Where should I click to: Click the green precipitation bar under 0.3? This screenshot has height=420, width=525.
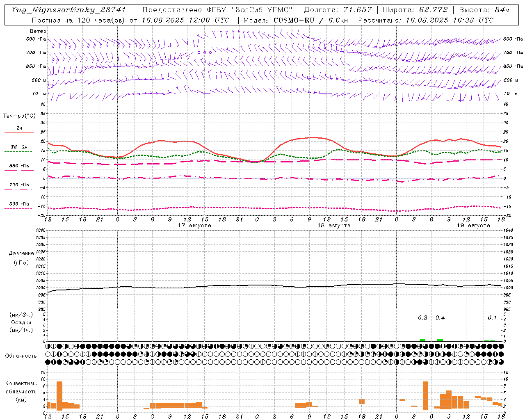(422, 340)
